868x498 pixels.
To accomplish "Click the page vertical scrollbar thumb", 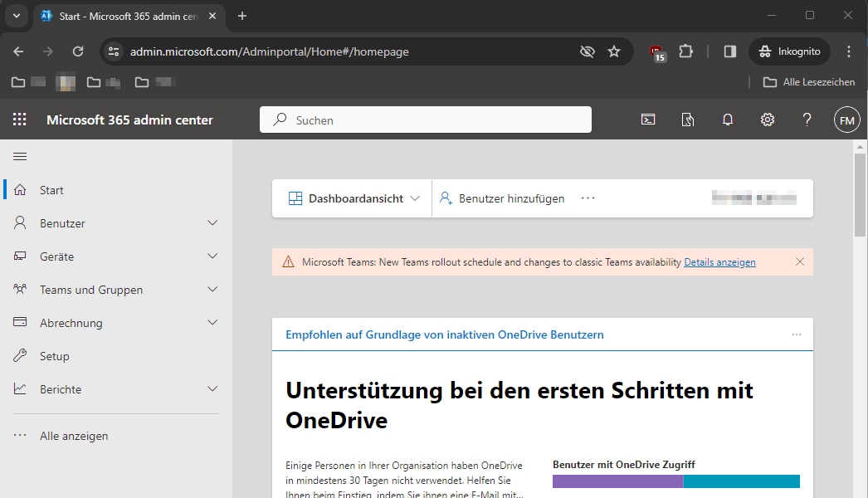I will 860,195.
